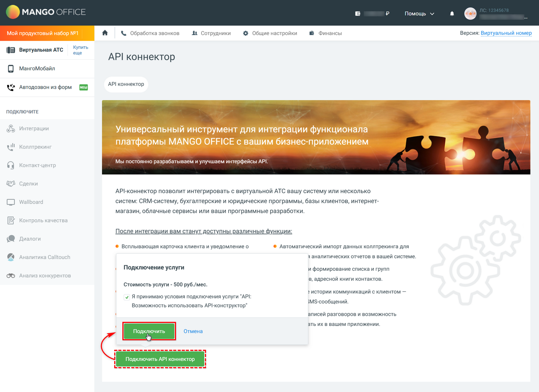The width and height of the screenshot is (539, 392).
Task: Click the green Подключить button
Action: 149,331
